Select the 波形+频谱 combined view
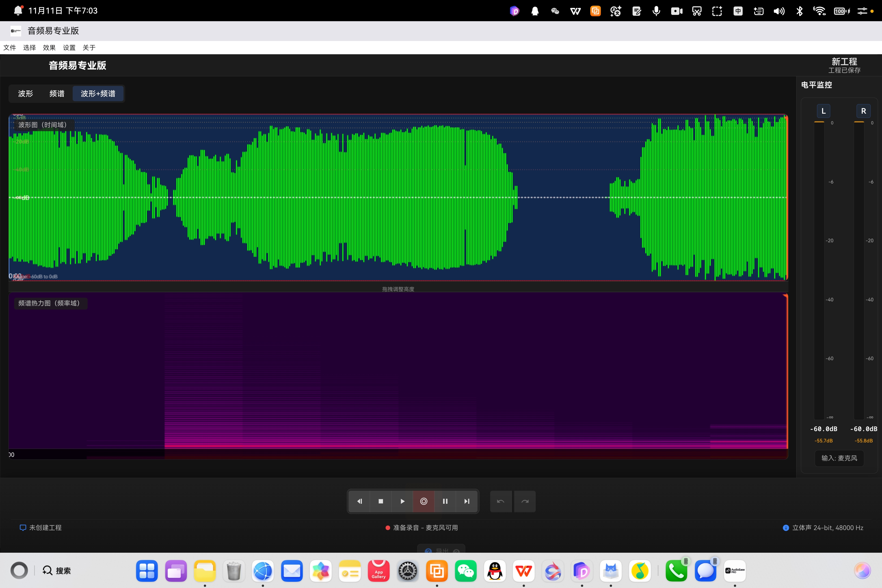 [98, 93]
